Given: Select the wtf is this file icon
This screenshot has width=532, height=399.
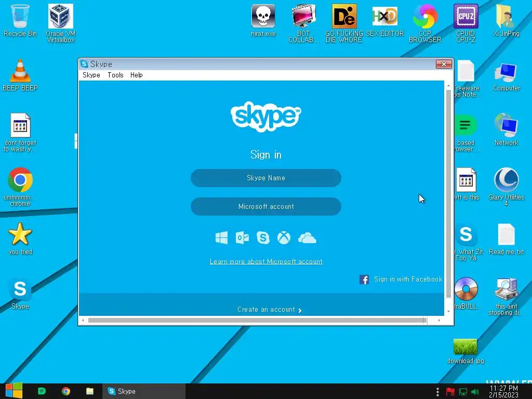Looking at the screenshot, I should 467,183.
